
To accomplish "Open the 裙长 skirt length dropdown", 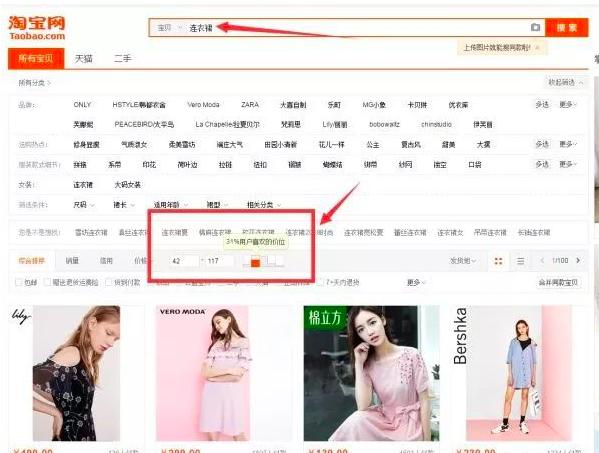I will (x=124, y=205).
